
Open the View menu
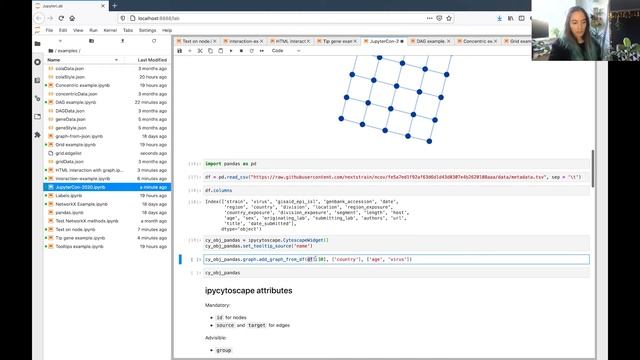[x=78, y=30]
